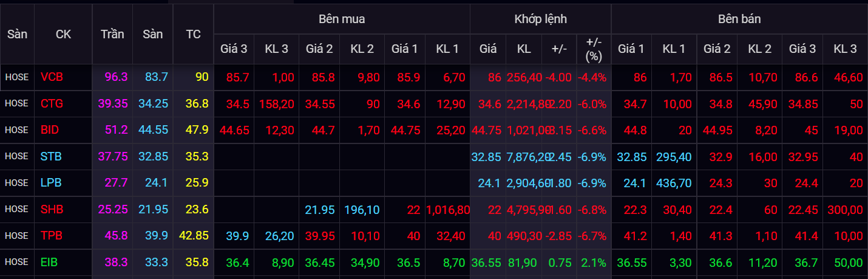The height and width of the screenshot is (279, 868).
Task: Click the Giá 3 buy-side header
Action: pyautogui.click(x=235, y=49)
